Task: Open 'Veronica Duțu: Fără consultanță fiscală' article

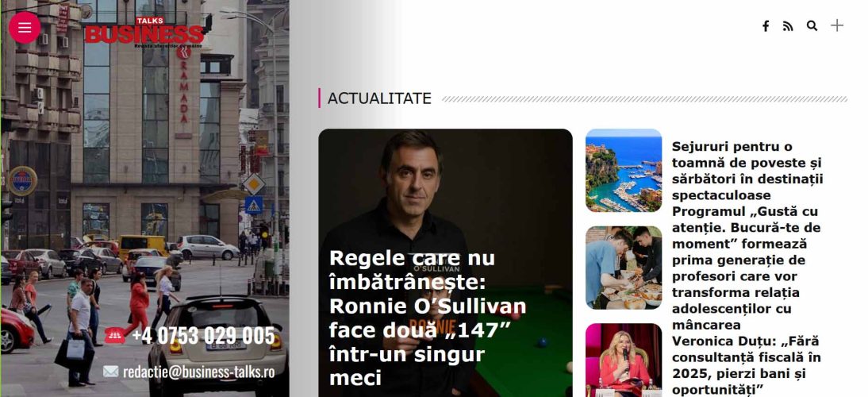Action: coord(747,364)
